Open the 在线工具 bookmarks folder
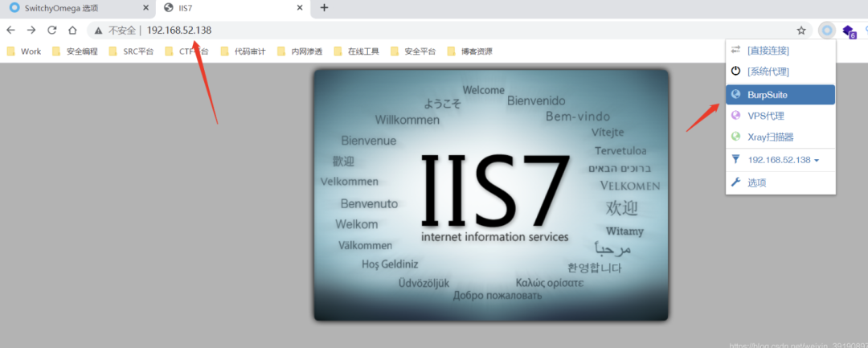 [x=357, y=51]
